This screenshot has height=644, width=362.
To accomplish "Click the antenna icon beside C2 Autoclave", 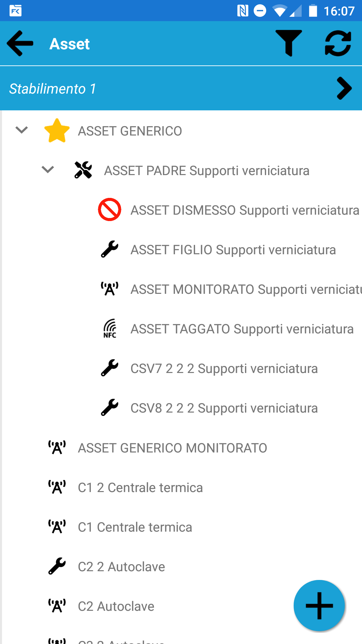I will (x=57, y=606).
